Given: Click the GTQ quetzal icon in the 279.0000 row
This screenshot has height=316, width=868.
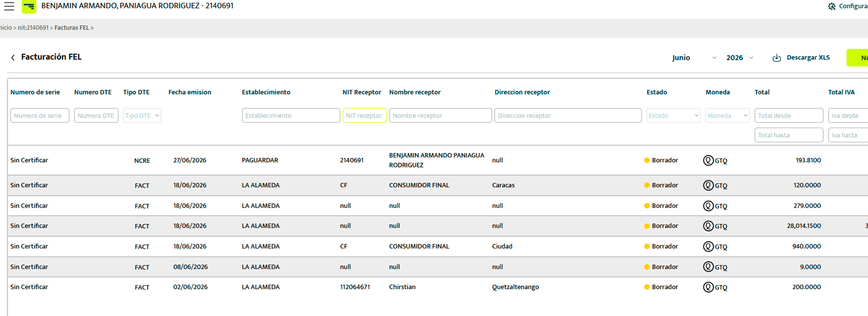Looking at the screenshot, I should click(x=708, y=206).
